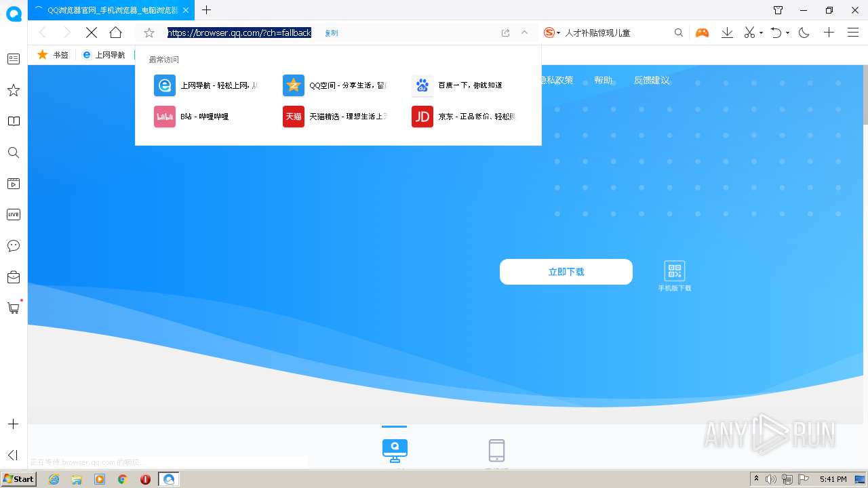The width and height of the screenshot is (868, 488).
Task: Click the 反馈建议 feedback menu on page
Action: tap(652, 80)
